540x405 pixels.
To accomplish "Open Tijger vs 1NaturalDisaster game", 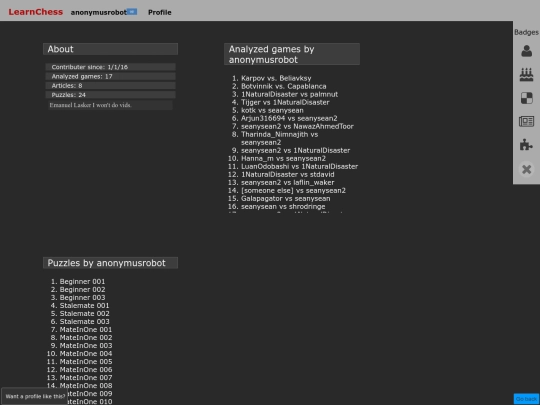I will pos(285,102).
